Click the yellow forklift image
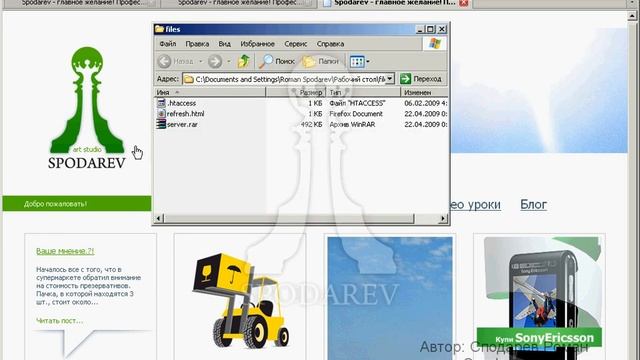The width and height of the screenshot is (640, 360). (x=240, y=300)
